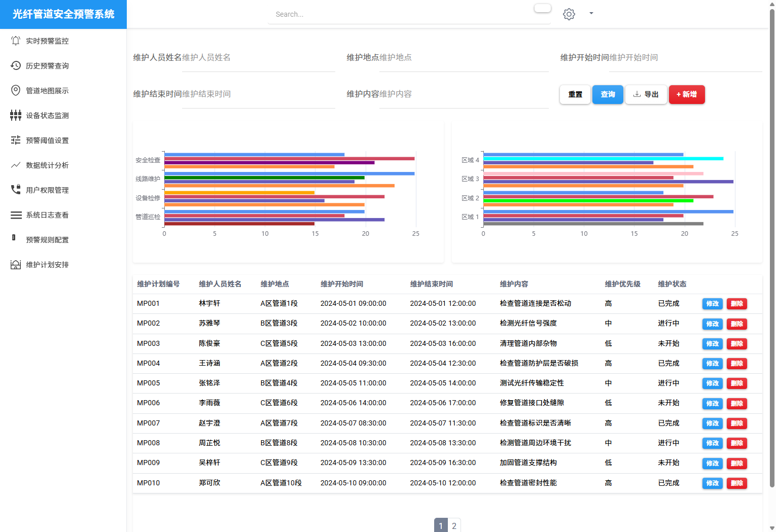Open the 预警规则配置 menu item
The image size is (776, 532).
(x=47, y=240)
